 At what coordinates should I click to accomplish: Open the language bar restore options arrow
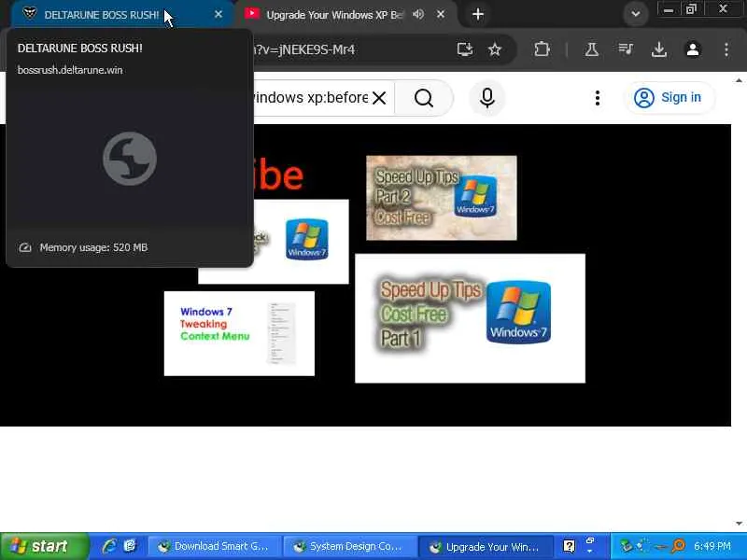590,551
